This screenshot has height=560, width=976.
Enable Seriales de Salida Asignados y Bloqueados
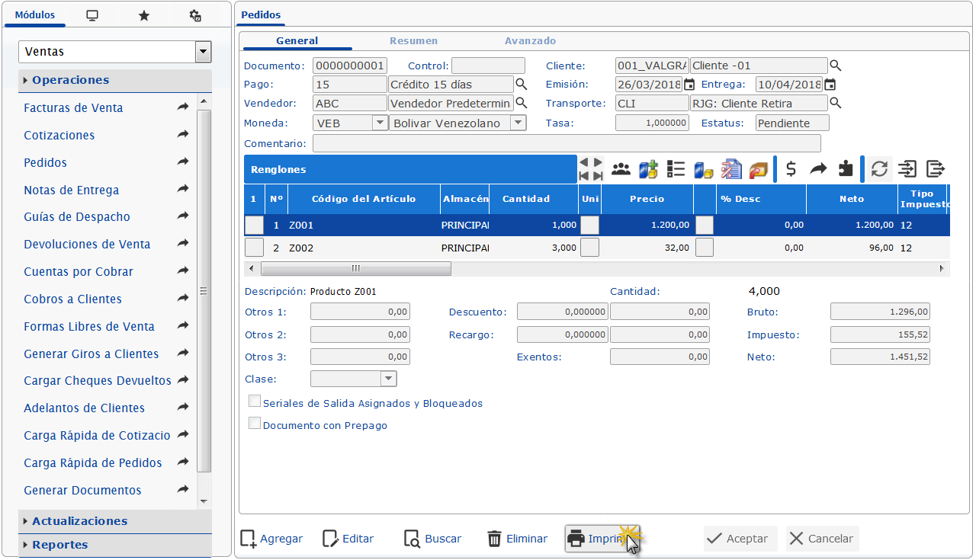coord(255,402)
